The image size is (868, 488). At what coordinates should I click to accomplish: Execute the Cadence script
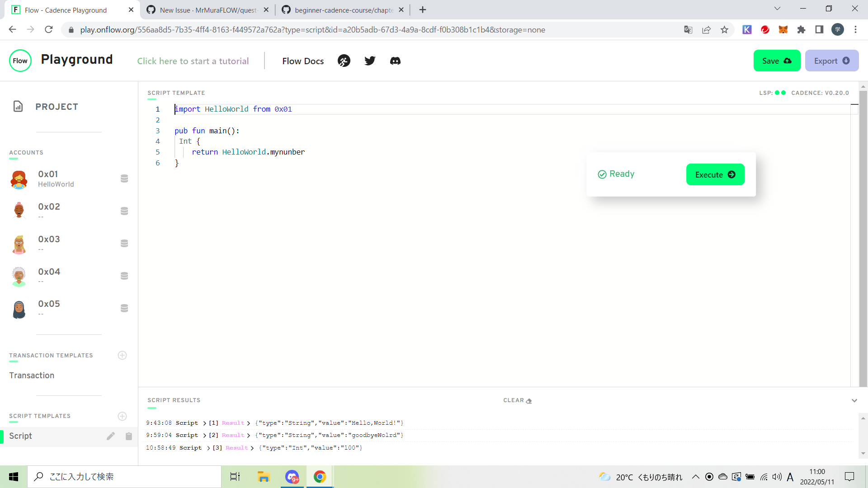point(715,174)
